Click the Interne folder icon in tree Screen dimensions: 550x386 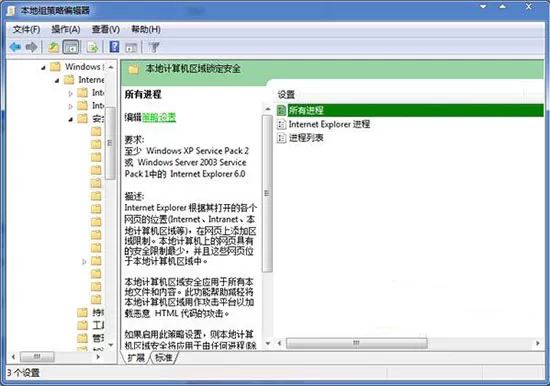point(69,80)
